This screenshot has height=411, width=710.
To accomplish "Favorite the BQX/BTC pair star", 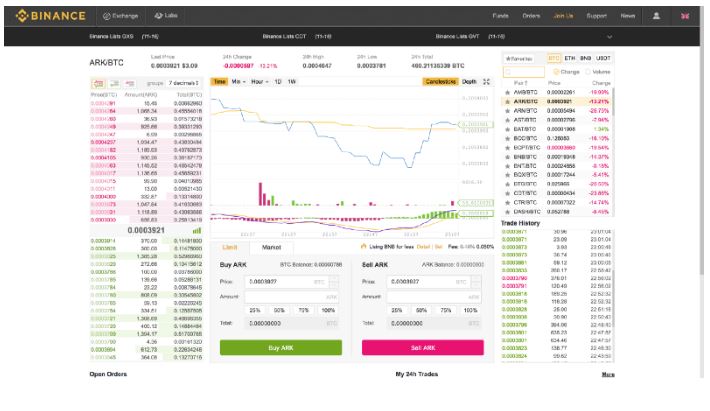I will coord(507,175).
